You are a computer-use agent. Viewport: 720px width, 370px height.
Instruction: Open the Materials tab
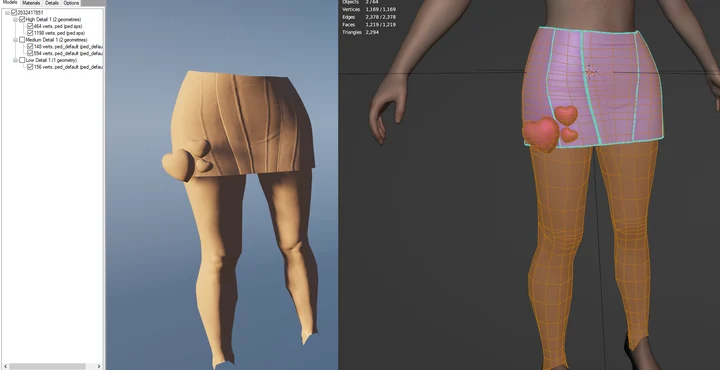31,3
